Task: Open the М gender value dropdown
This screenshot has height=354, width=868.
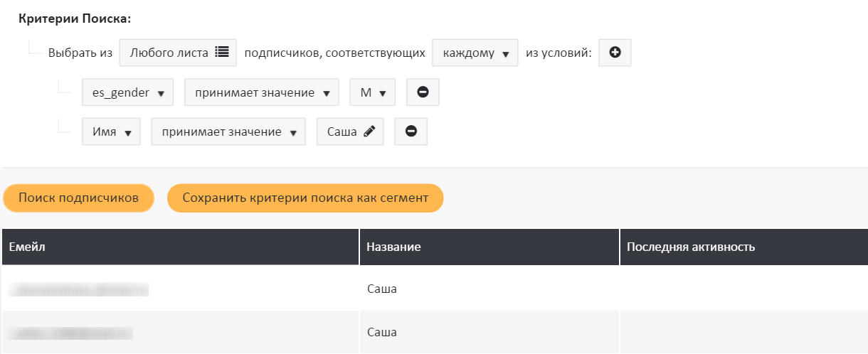Action: point(372,92)
